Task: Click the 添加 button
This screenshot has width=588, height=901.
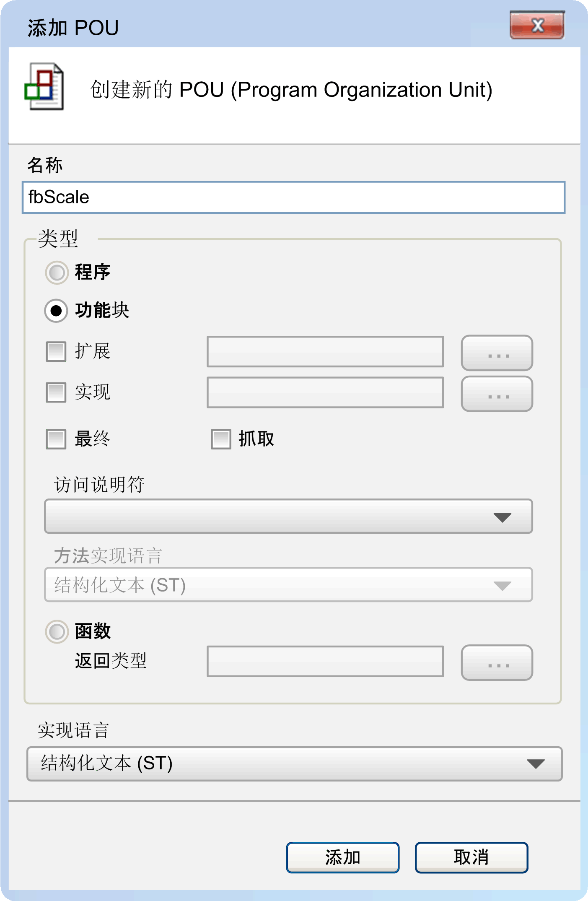Action: [x=343, y=857]
